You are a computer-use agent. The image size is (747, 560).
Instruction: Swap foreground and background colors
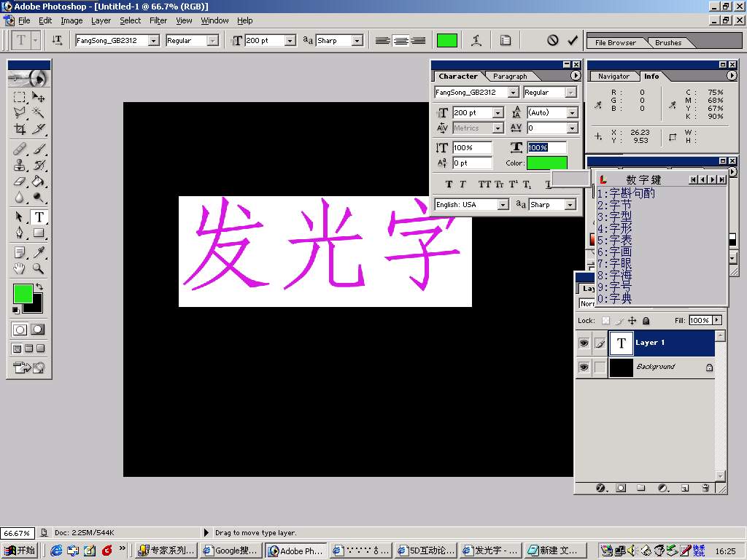click(x=39, y=286)
